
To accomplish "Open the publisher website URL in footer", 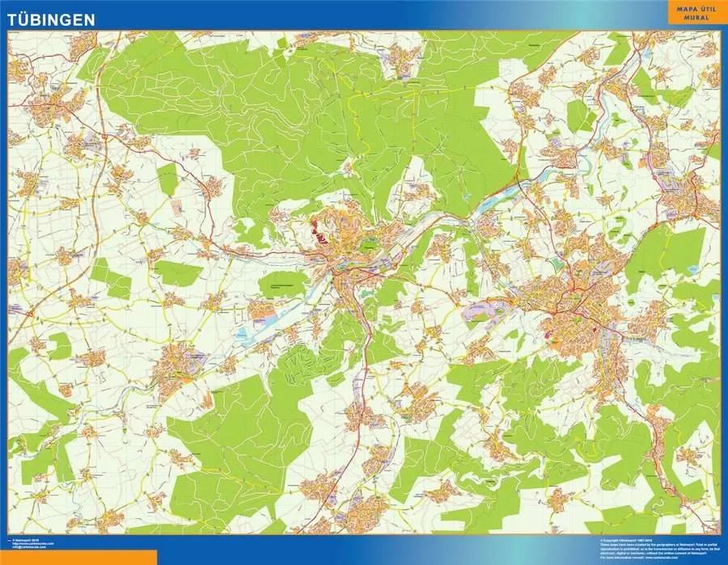I will 33,544.
